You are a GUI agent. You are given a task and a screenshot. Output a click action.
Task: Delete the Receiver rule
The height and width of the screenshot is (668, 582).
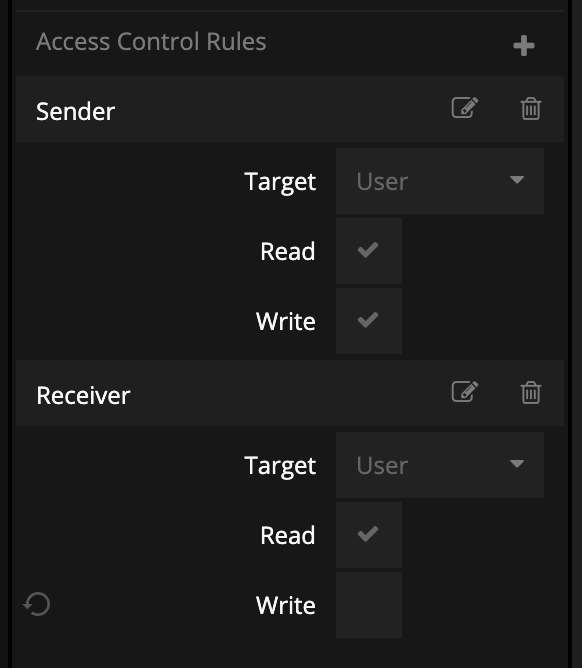point(531,392)
